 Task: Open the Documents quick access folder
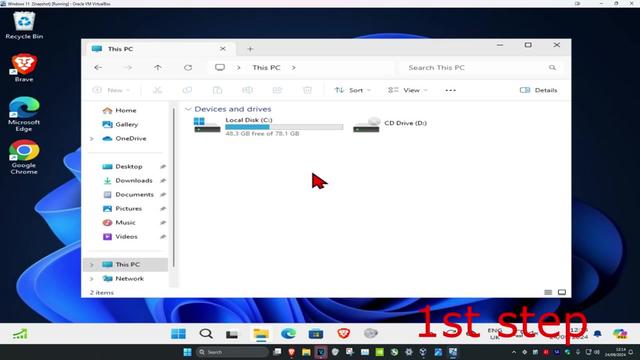pos(134,195)
